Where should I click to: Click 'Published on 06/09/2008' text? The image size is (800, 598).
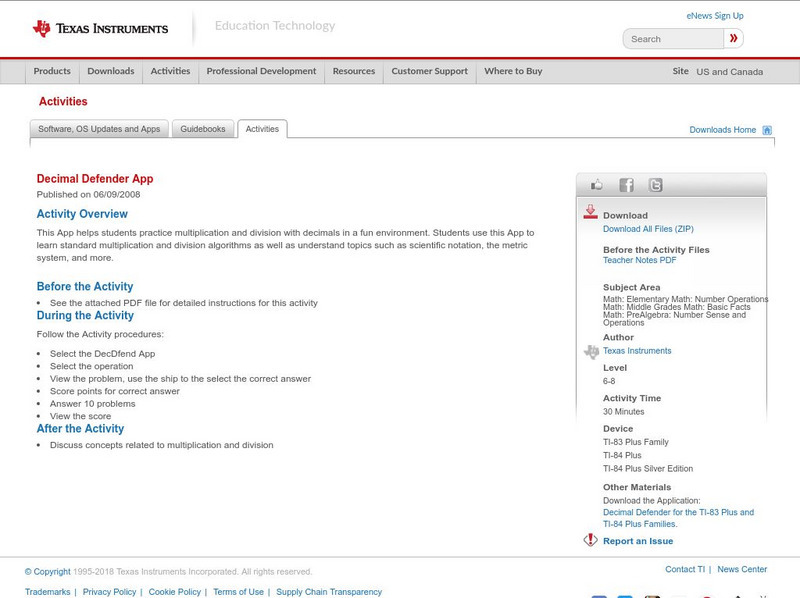coord(88,194)
